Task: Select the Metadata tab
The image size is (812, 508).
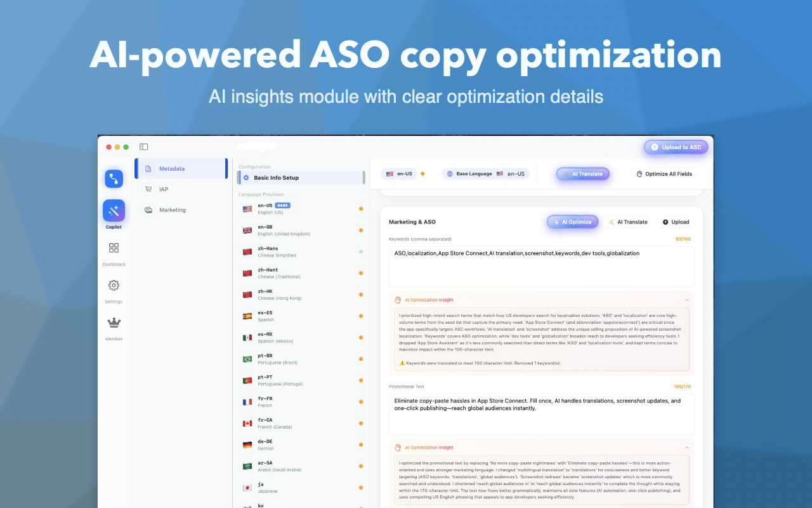Action: point(181,169)
